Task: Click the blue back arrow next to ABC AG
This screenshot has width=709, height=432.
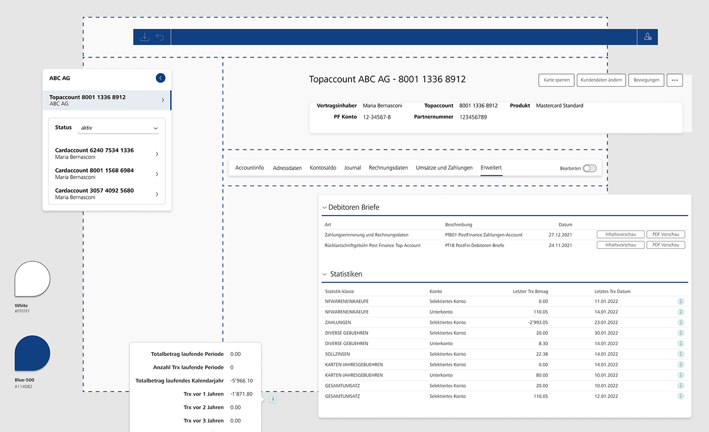Action: 161,78
